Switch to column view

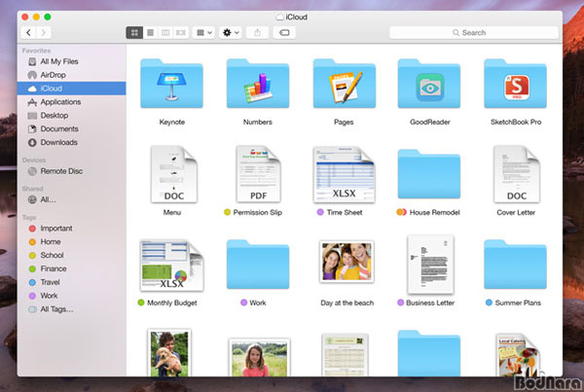click(165, 33)
